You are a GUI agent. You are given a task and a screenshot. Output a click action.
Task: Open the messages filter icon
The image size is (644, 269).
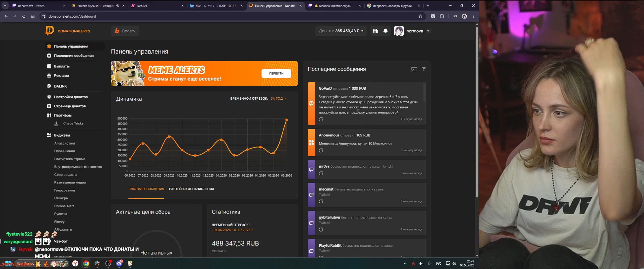(424, 69)
